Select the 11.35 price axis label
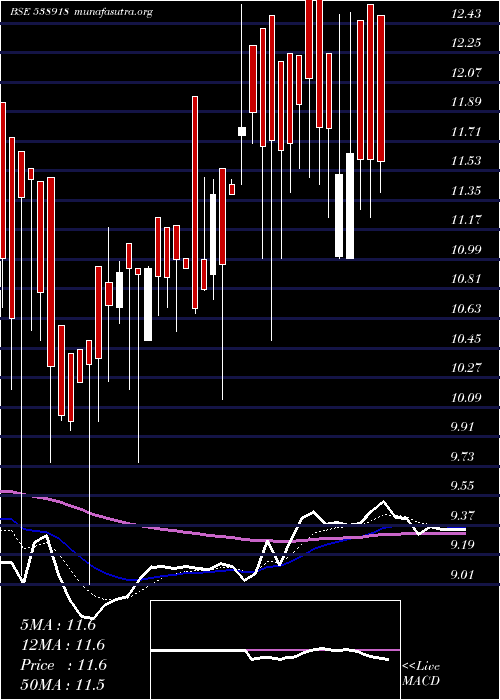Image resolution: width=500 pixels, height=700 pixels. click(x=466, y=191)
